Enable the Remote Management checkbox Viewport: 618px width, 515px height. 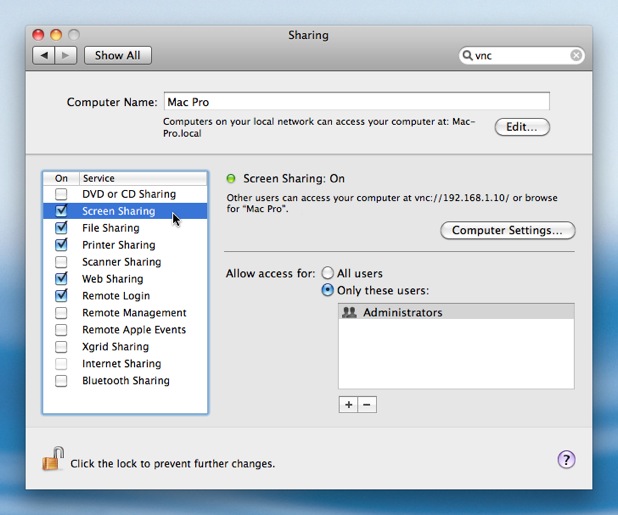pos(61,312)
